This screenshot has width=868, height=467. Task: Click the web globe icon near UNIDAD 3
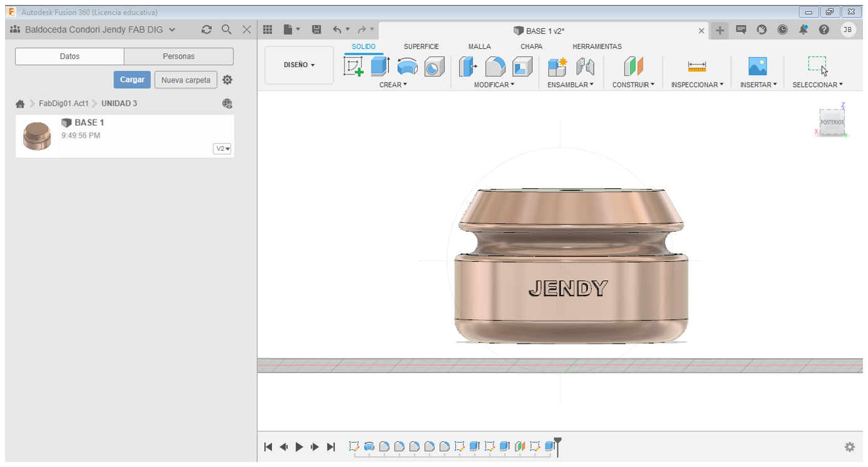[x=227, y=104]
